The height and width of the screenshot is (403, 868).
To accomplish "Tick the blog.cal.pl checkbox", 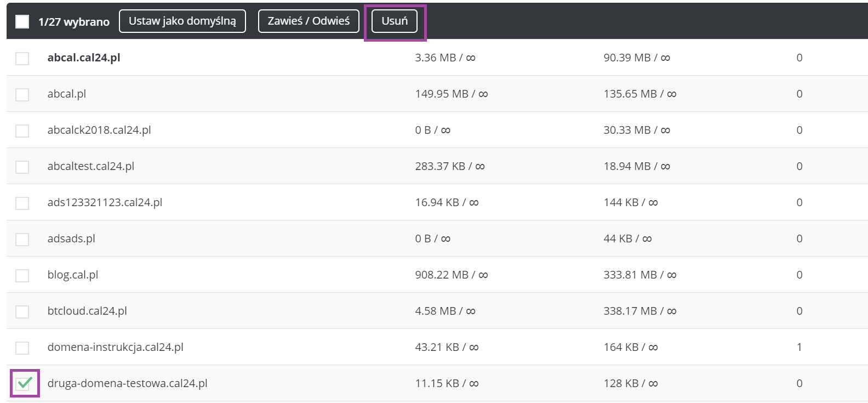I will (x=22, y=275).
